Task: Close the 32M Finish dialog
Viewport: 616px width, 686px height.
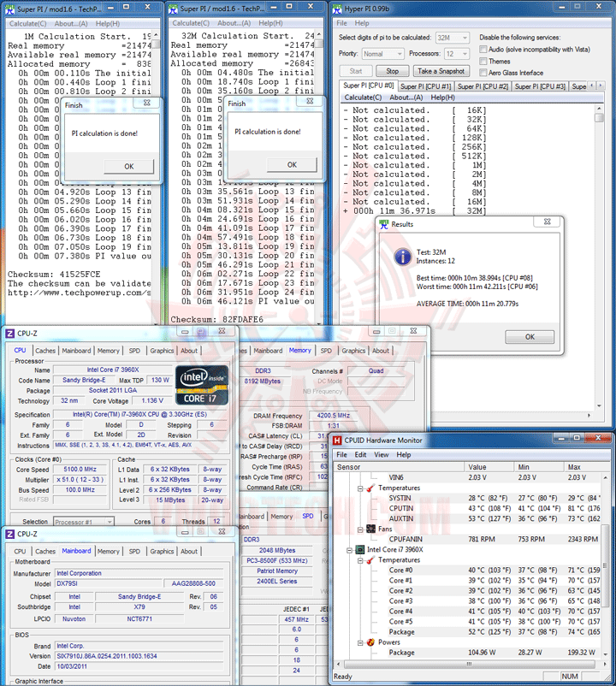Action: 310,101
